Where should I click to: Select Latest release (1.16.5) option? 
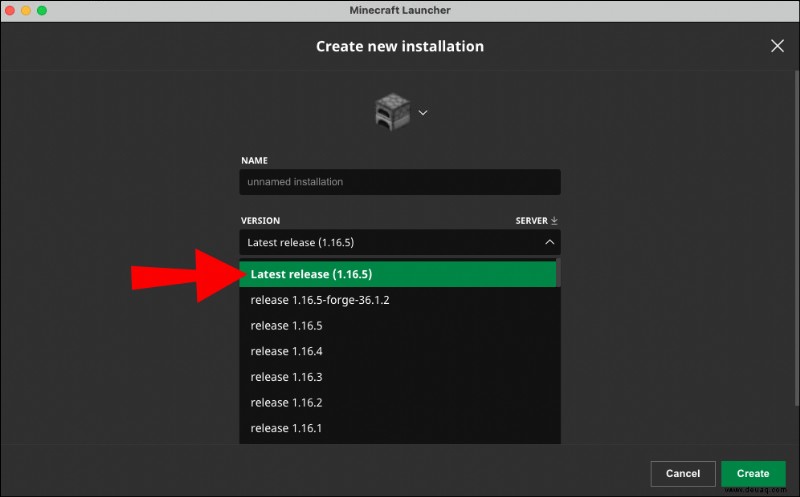pyautogui.click(x=397, y=274)
